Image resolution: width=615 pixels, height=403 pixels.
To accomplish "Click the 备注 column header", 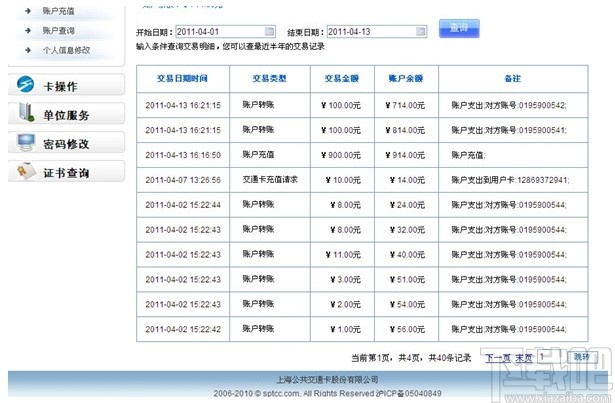I will (x=513, y=78).
